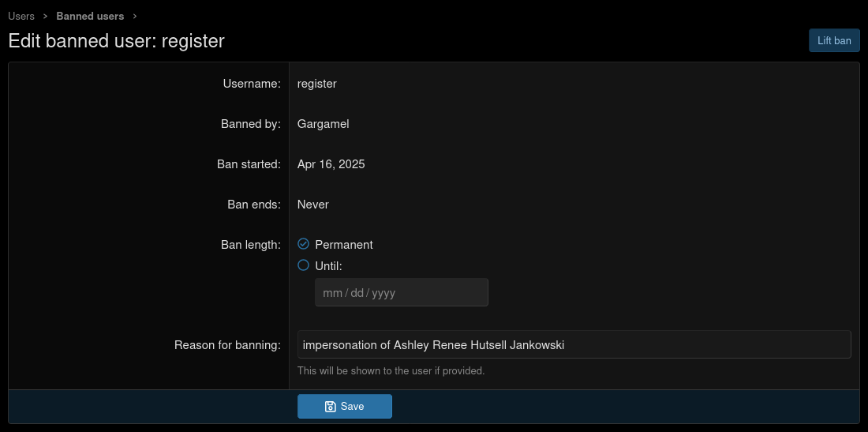Click the chevron after Users breadcrumb
The height and width of the screenshot is (432, 868).
click(x=46, y=17)
